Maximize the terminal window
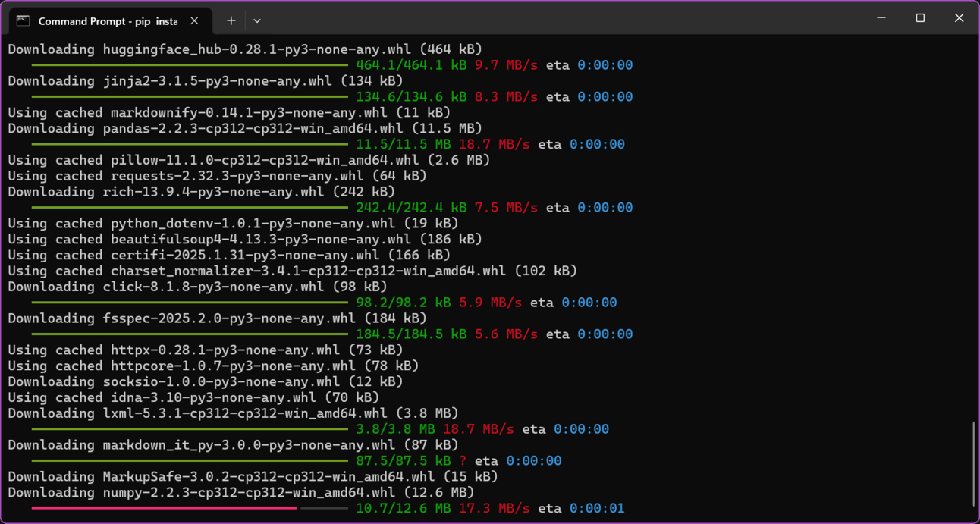 point(920,17)
